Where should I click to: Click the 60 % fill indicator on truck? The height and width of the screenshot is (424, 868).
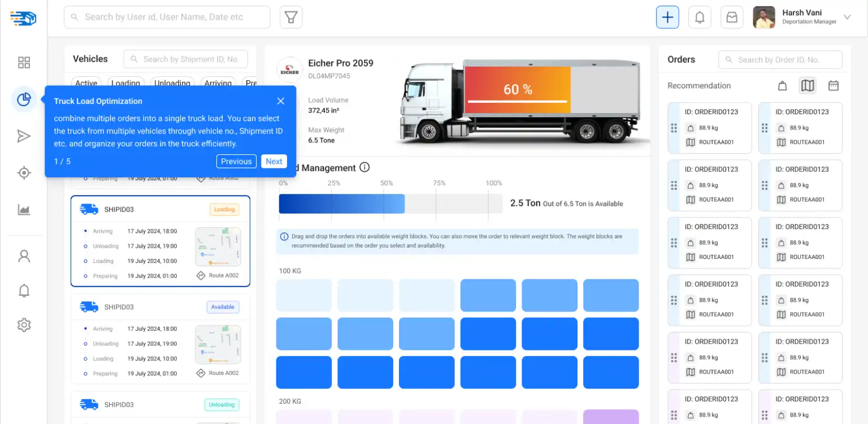518,90
